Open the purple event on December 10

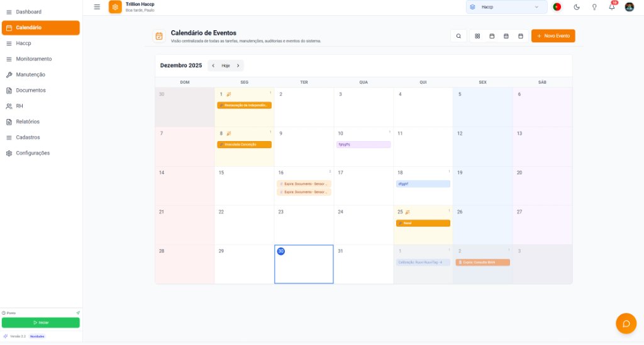point(364,145)
